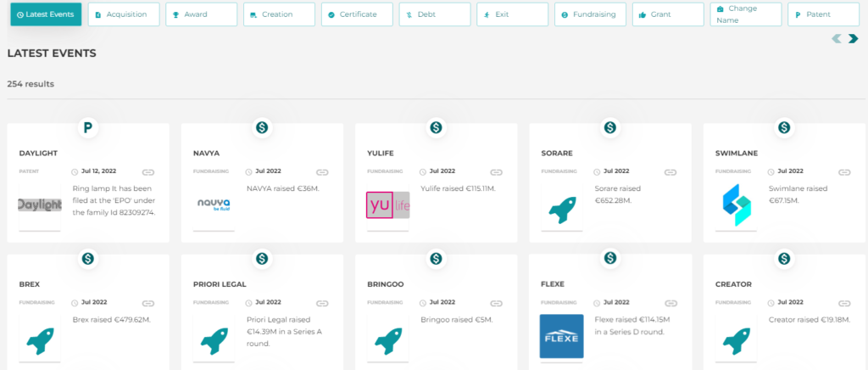
Task: Copy link icon on Daylight card
Action: coord(147,172)
